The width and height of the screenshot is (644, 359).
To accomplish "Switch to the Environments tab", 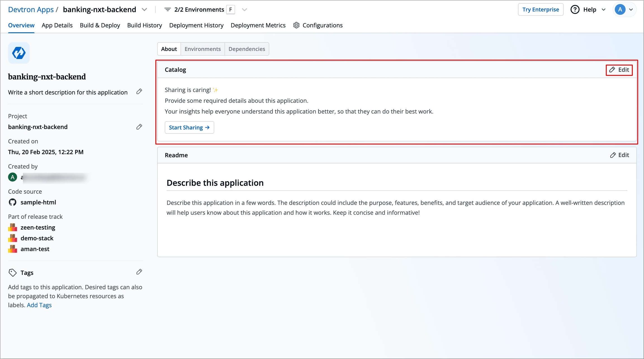I will (x=203, y=49).
